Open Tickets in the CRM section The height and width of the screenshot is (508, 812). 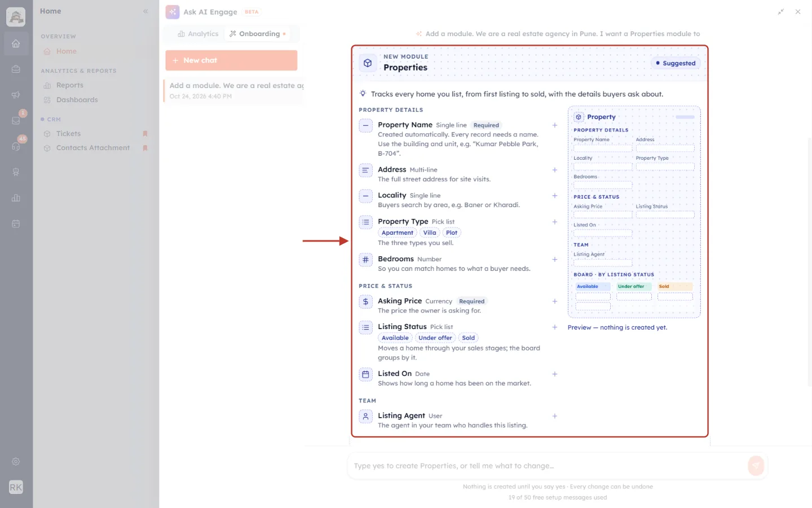tap(69, 134)
